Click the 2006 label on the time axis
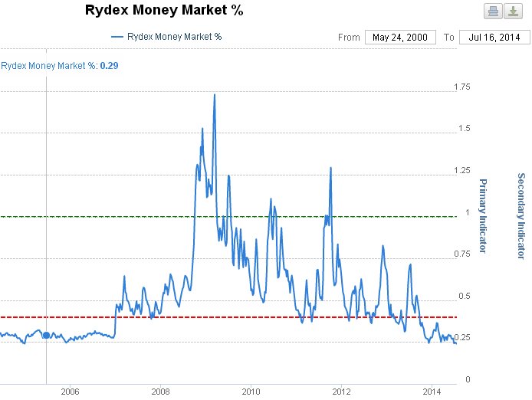The width and height of the screenshot is (532, 400). 69,391
